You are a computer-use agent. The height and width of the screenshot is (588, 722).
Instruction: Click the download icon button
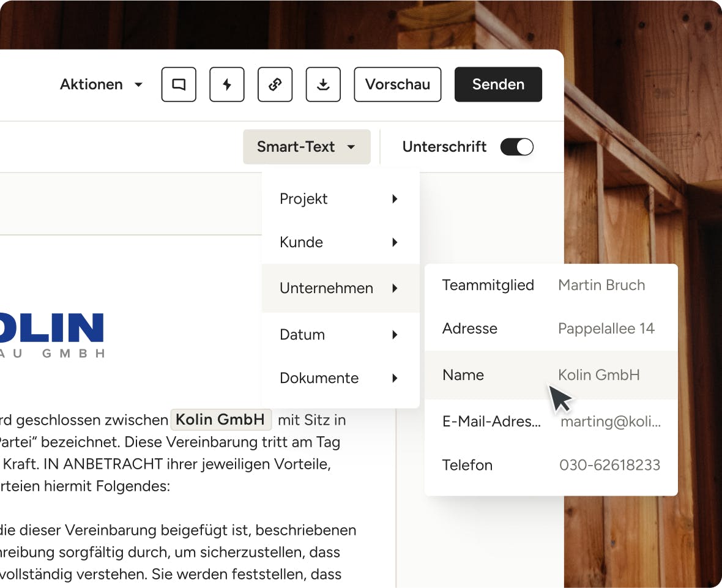click(x=323, y=84)
